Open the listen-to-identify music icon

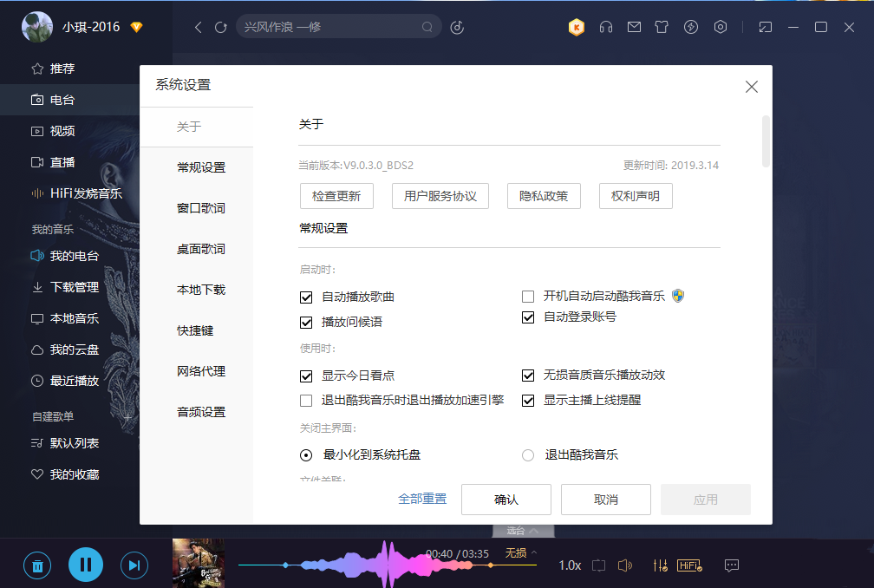[457, 27]
